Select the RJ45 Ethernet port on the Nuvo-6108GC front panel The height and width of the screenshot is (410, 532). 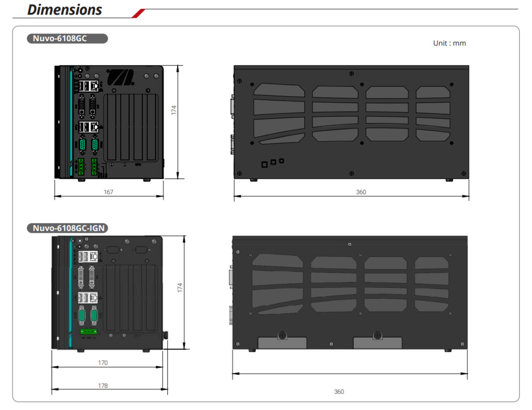point(95,86)
